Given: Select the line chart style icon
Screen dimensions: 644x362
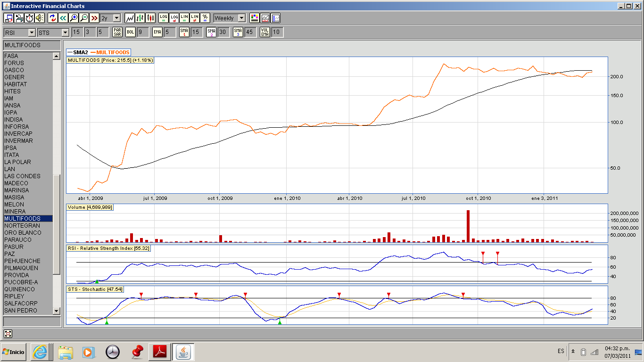Looking at the screenshot, I should coord(130,18).
